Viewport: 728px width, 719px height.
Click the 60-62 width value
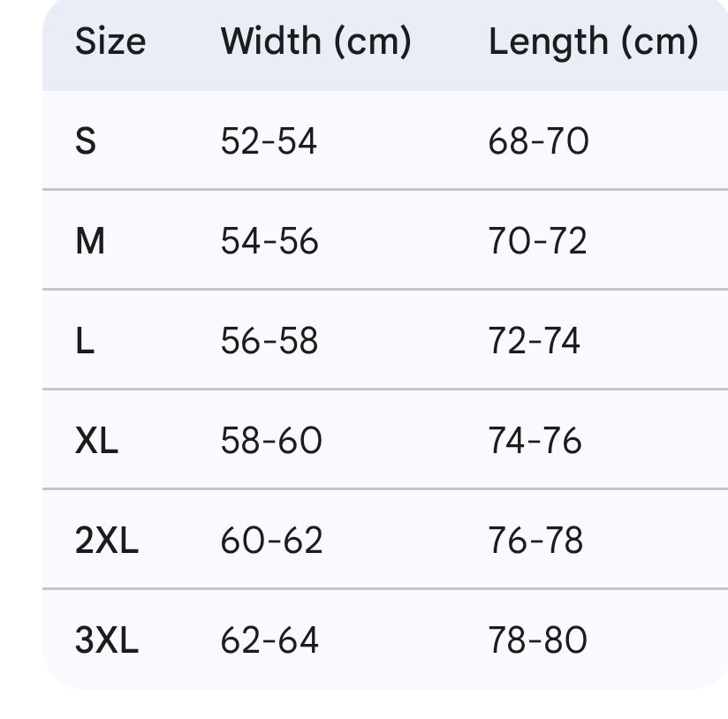[x=271, y=541]
